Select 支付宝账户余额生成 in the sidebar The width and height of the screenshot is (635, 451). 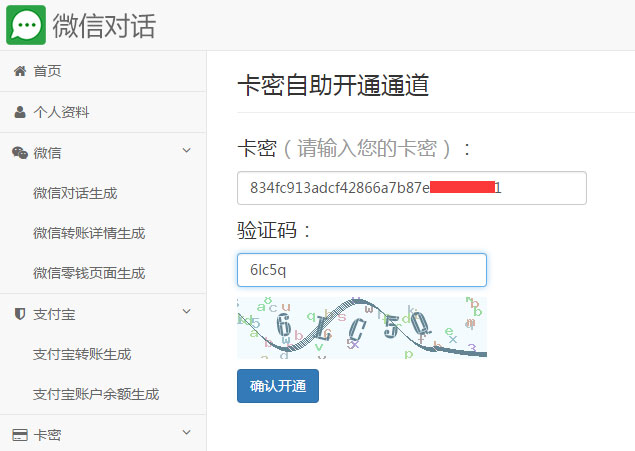click(96, 394)
